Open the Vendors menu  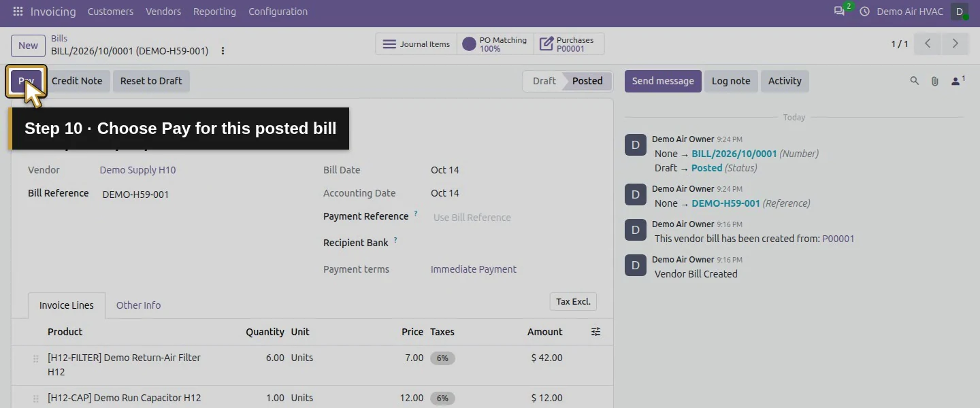click(x=163, y=12)
